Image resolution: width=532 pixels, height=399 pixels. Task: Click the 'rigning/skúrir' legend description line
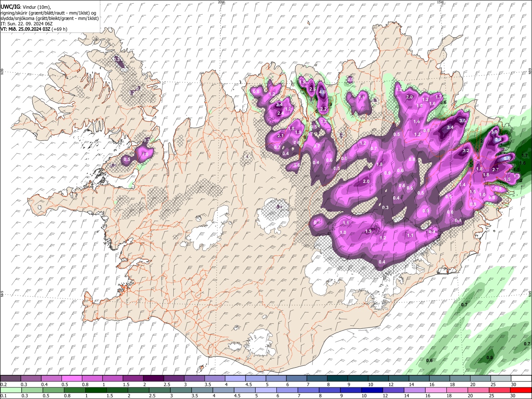pyautogui.click(x=48, y=13)
